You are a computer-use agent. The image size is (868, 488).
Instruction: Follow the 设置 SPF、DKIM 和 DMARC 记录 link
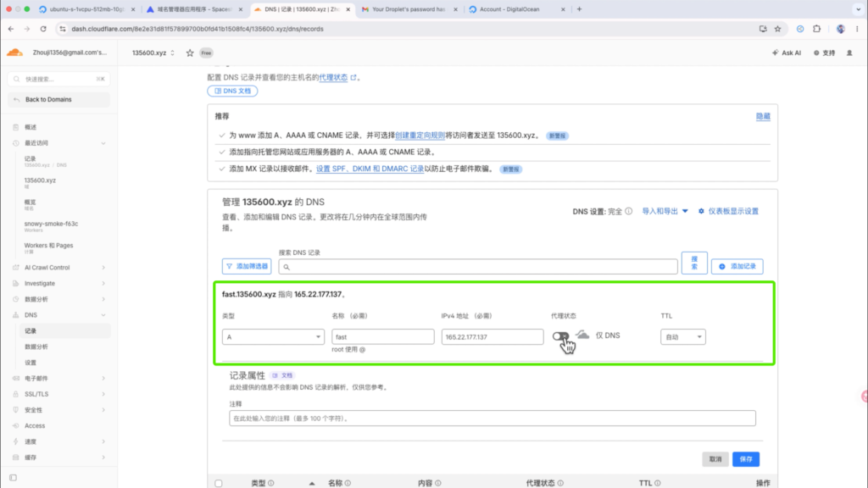click(370, 169)
